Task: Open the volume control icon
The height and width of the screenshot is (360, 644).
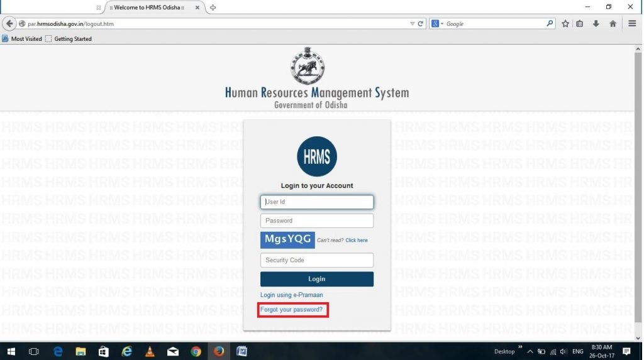Action: [563, 351]
